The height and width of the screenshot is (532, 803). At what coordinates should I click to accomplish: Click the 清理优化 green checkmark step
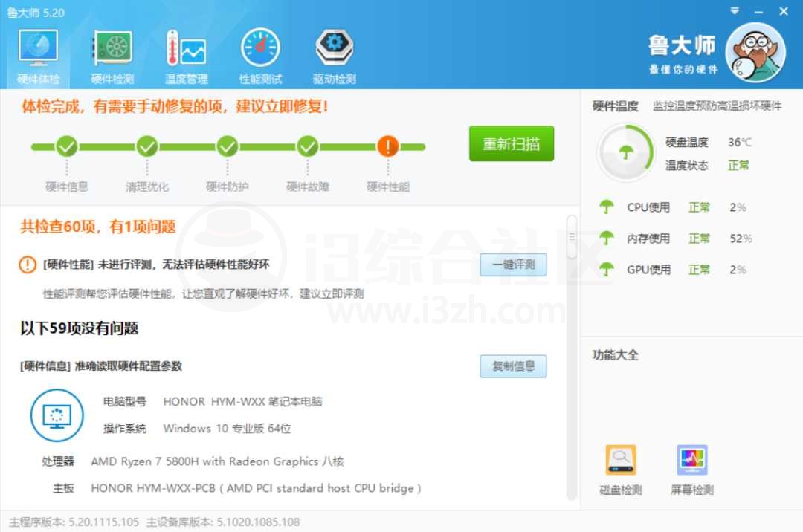(x=147, y=147)
